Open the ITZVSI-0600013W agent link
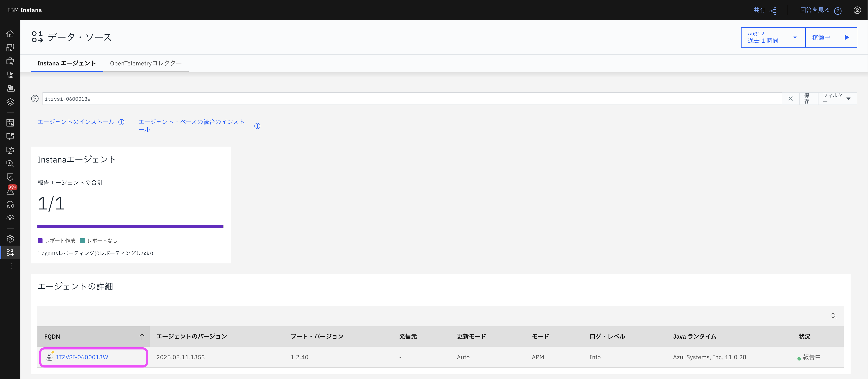Image resolution: width=868 pixels, height=379 pixels. tap(82, 357)
